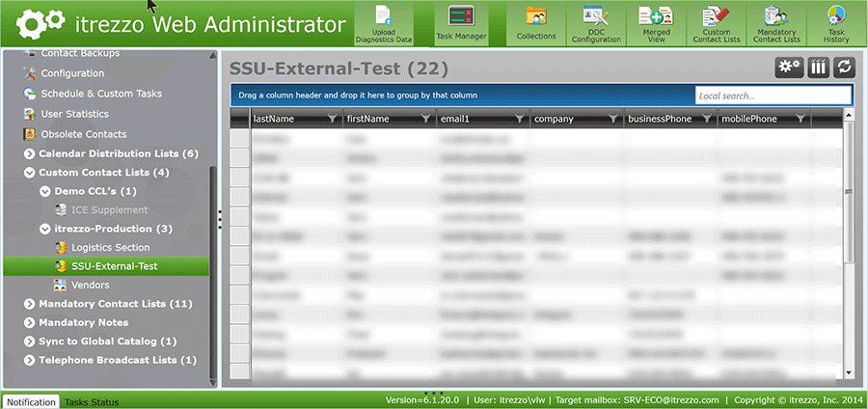Click the sidebar scroll up arrow
The width and height of the screenshot is (868, 409).
213,55
